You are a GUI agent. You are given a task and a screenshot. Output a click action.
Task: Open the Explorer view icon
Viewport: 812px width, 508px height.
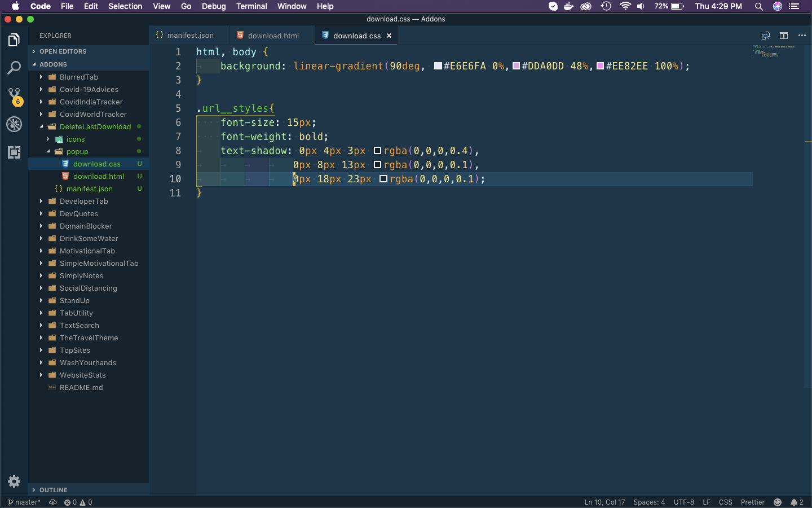[14, 40]
